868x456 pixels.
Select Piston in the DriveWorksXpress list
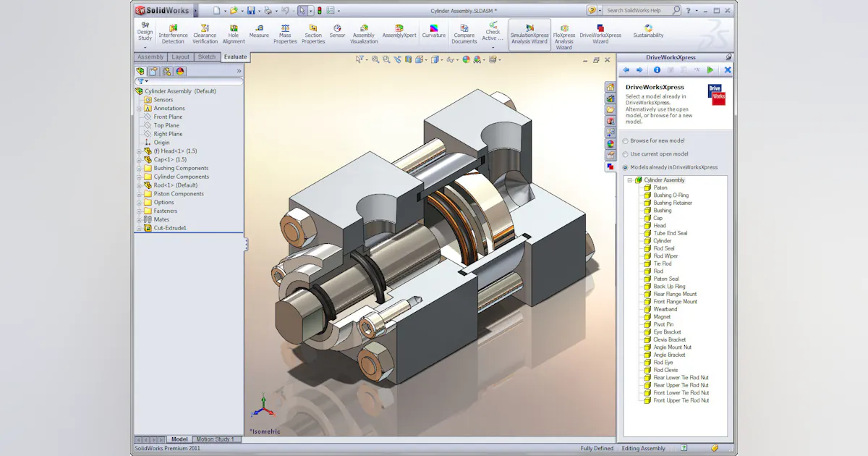pos(660,187)
